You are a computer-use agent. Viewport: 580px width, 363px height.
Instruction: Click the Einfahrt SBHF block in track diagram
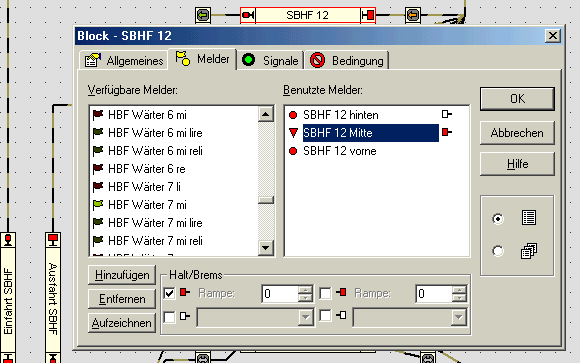tap(8, 298)
